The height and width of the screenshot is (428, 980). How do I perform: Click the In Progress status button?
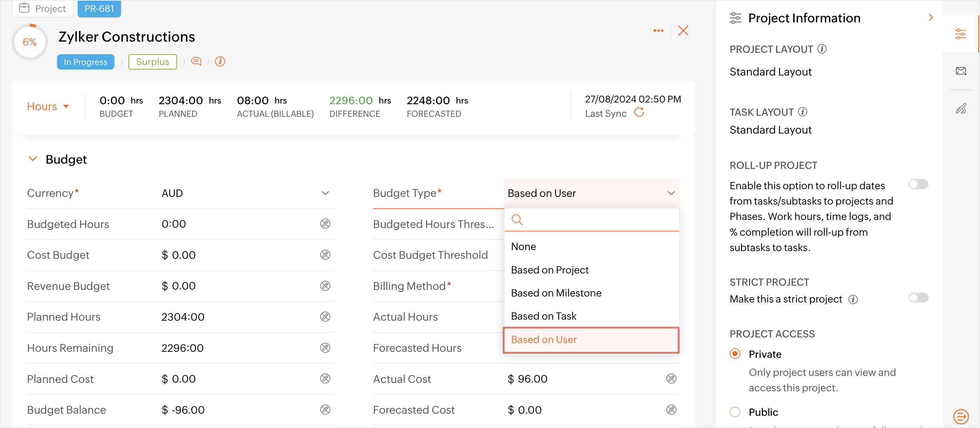click(86, 62)
